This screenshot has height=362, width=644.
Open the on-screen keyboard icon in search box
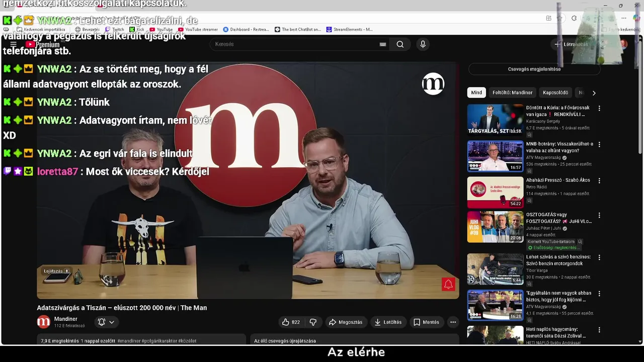[383, 44]
